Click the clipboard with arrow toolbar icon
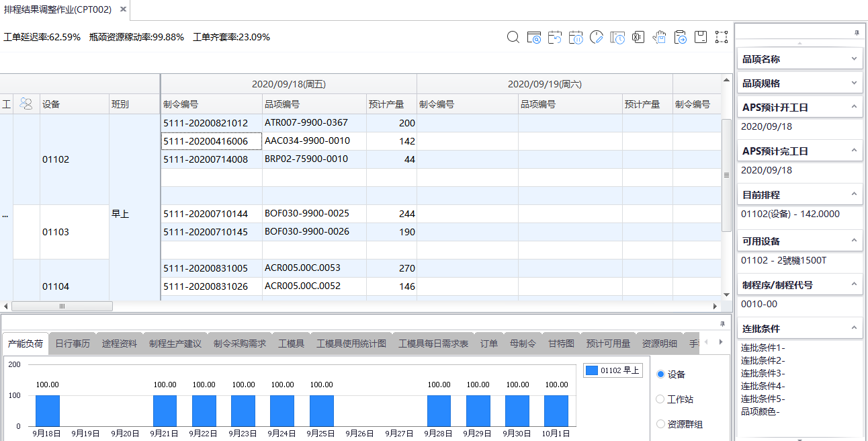This screenshot has width=868, height=441. (x=680, y=38)
